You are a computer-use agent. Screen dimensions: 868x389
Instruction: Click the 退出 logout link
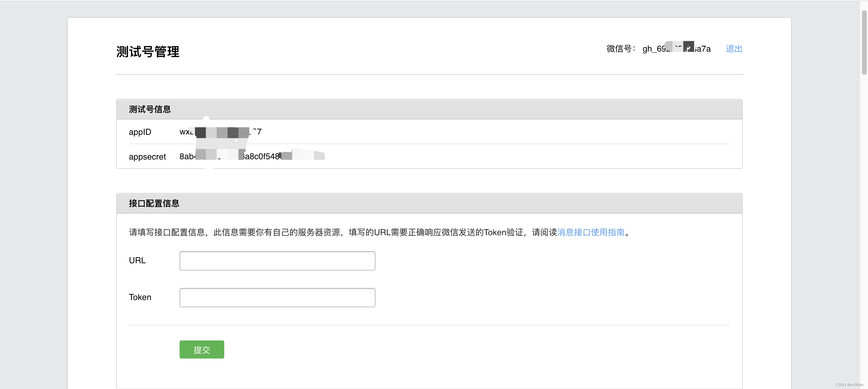[734, 49]
